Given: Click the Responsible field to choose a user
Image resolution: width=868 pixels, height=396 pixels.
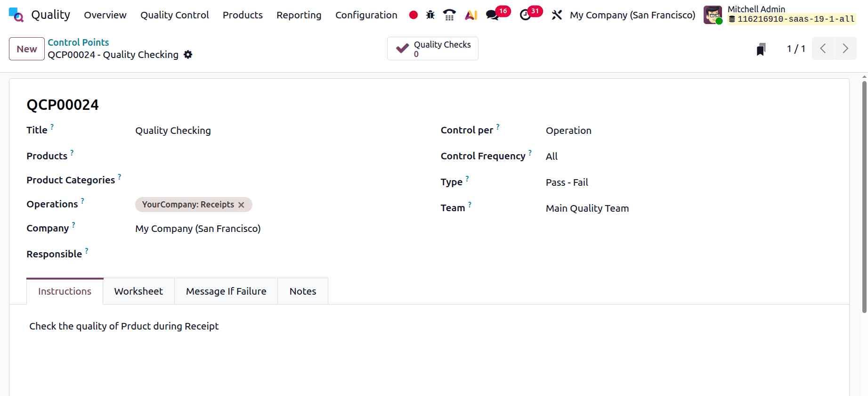Looking at the screenshot, I should point(278,254).
